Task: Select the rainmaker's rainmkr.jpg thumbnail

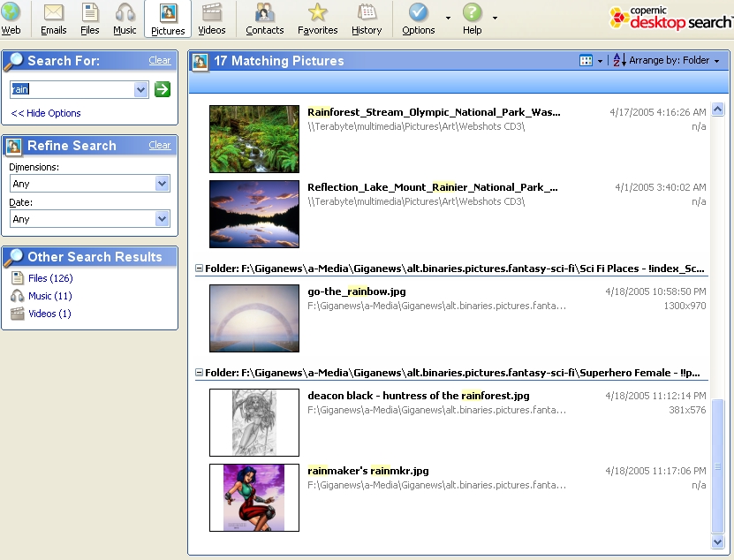Action: point(254,497)
